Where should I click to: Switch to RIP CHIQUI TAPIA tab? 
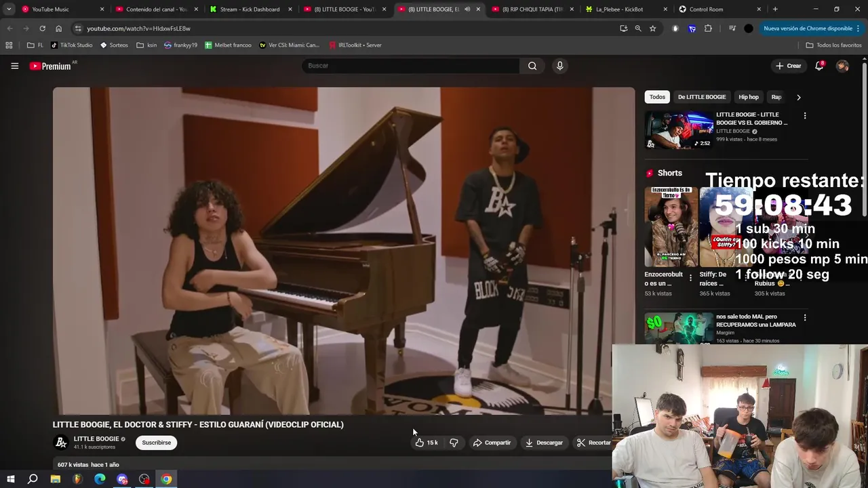[533, 9]
